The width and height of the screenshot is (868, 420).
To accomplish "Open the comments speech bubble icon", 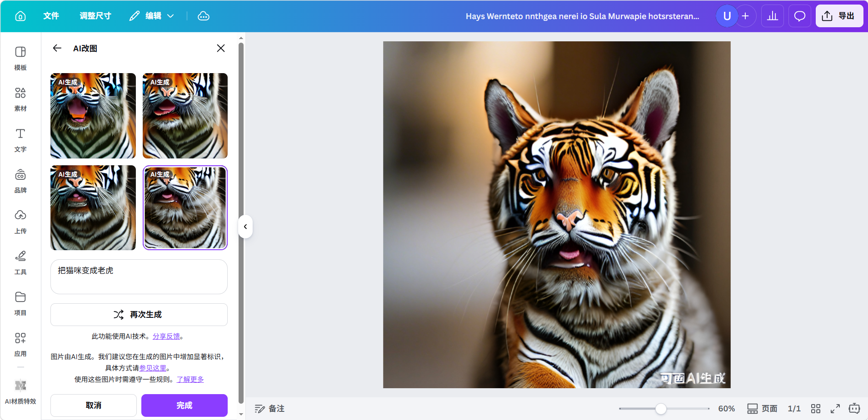I will (799, 16).
